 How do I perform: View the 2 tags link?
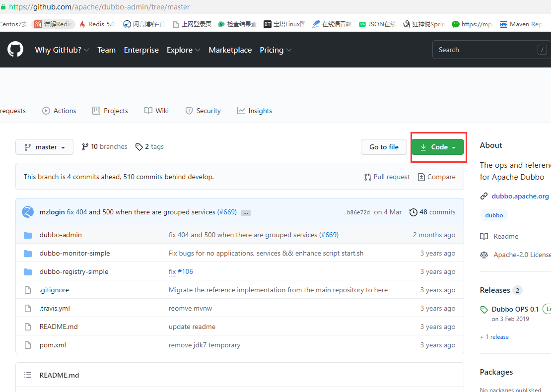(x=149, y=146)
